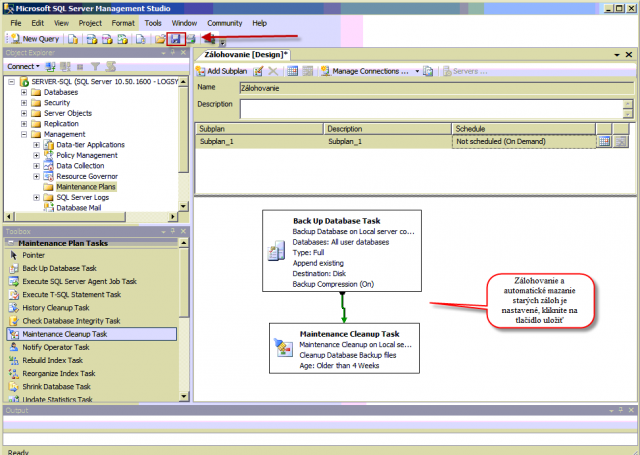
Task: Open active documents dropdown near tab close
Action: click(617, 55)
